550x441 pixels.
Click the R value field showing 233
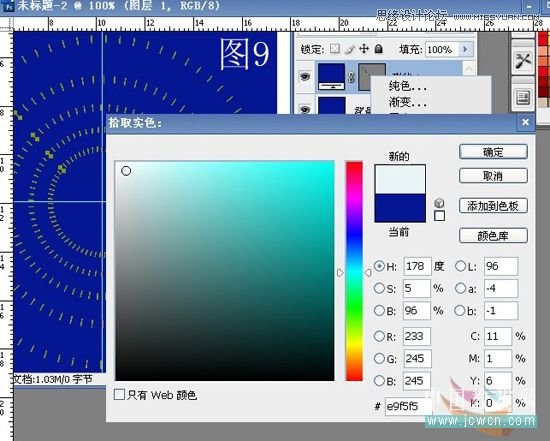click(x=417, y=336)
